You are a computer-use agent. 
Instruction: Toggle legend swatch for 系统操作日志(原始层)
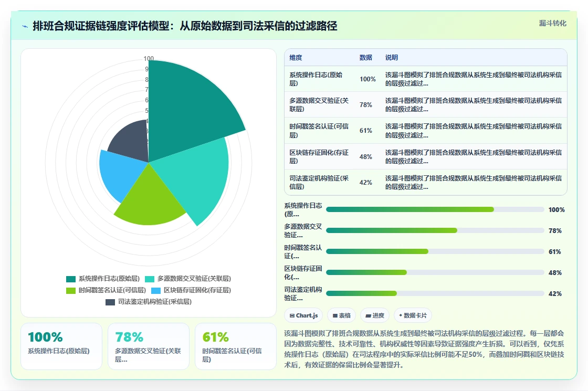coord(71,279)
